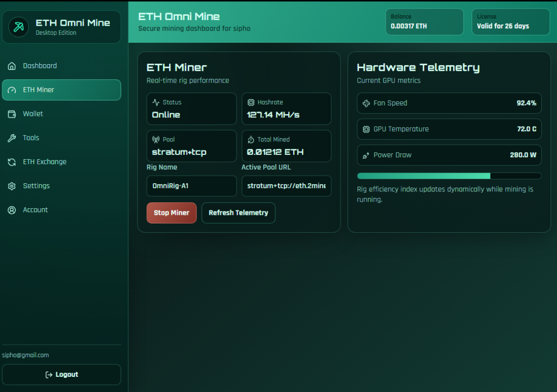Focus the Rig Name input field
This screenshot has width=557, height=392.
tap(191, 186)
